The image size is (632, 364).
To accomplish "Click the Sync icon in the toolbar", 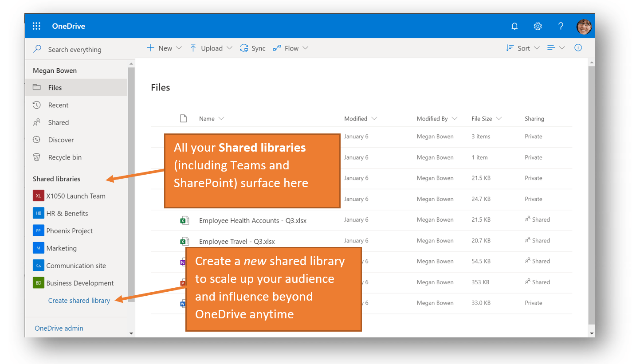I will (243, 48).
